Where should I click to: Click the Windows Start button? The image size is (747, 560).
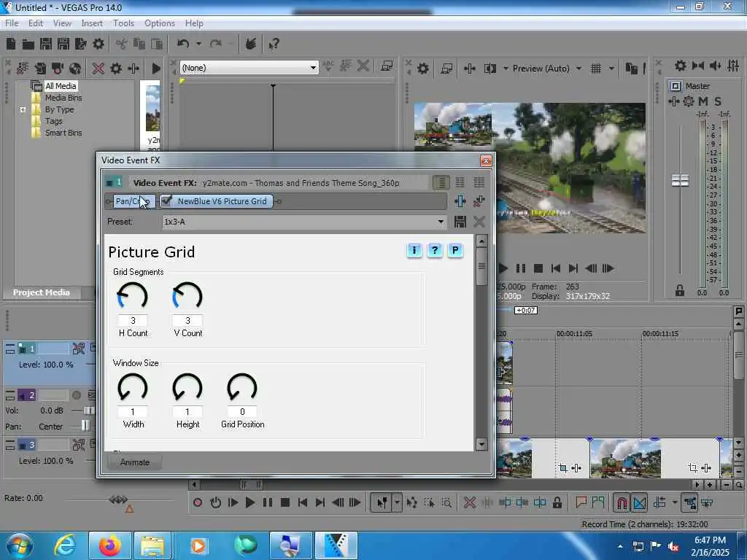pos(20,545)
